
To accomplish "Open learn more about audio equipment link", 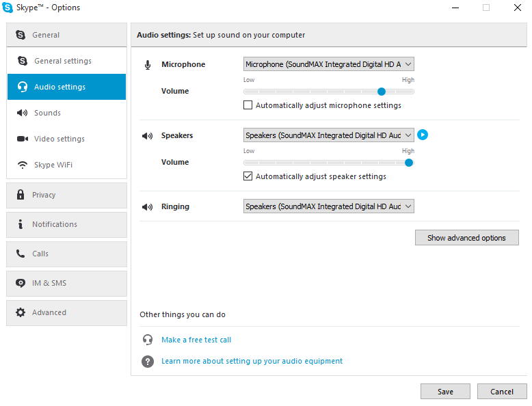I will 252,361.
